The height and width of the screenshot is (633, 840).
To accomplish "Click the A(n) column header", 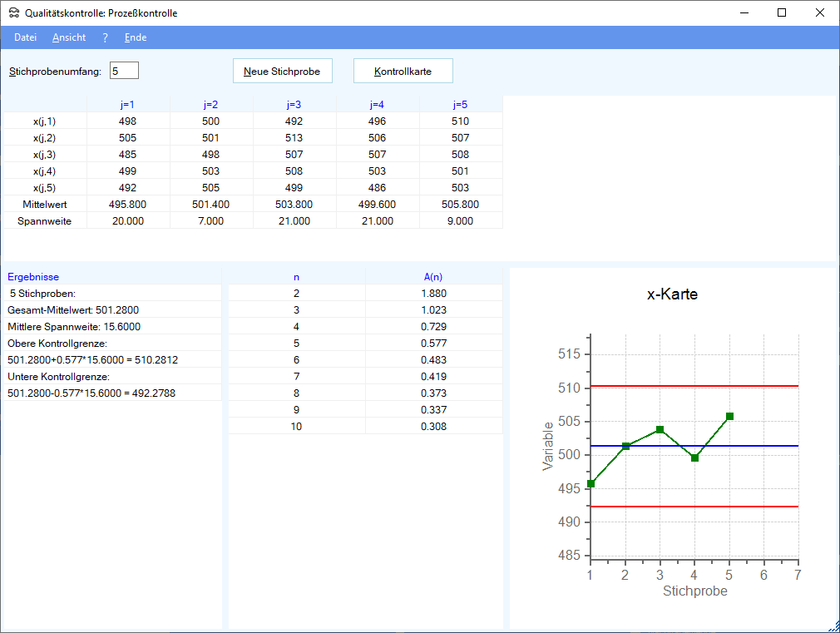I will (x=433, y=276).
